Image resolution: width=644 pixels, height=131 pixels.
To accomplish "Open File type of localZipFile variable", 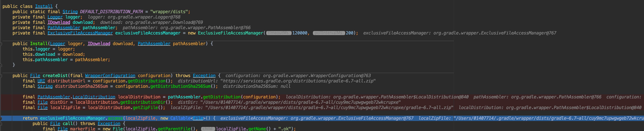I will tap(42, 107).
